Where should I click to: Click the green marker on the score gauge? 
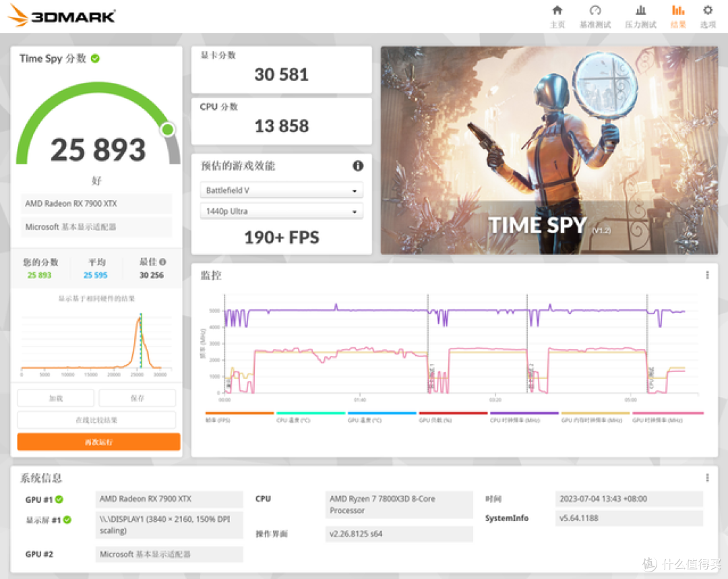[168, 129]
